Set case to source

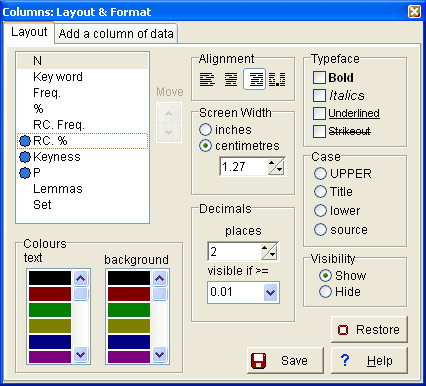[320, 229]
